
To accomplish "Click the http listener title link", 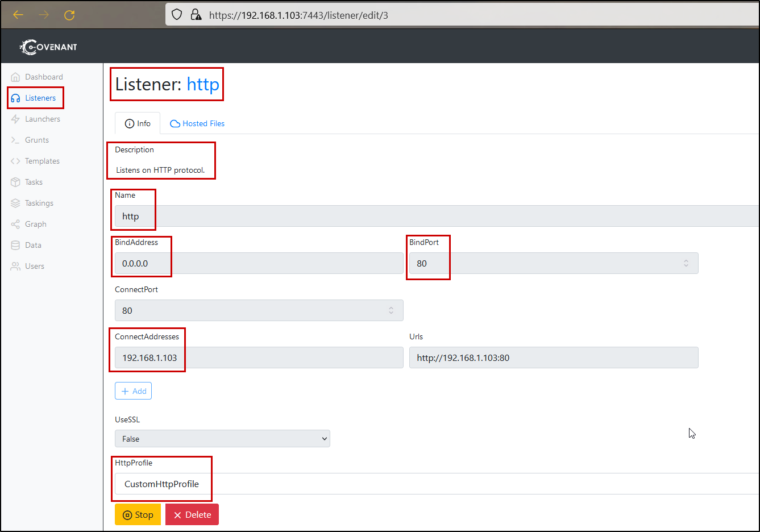I will [203, 84].
